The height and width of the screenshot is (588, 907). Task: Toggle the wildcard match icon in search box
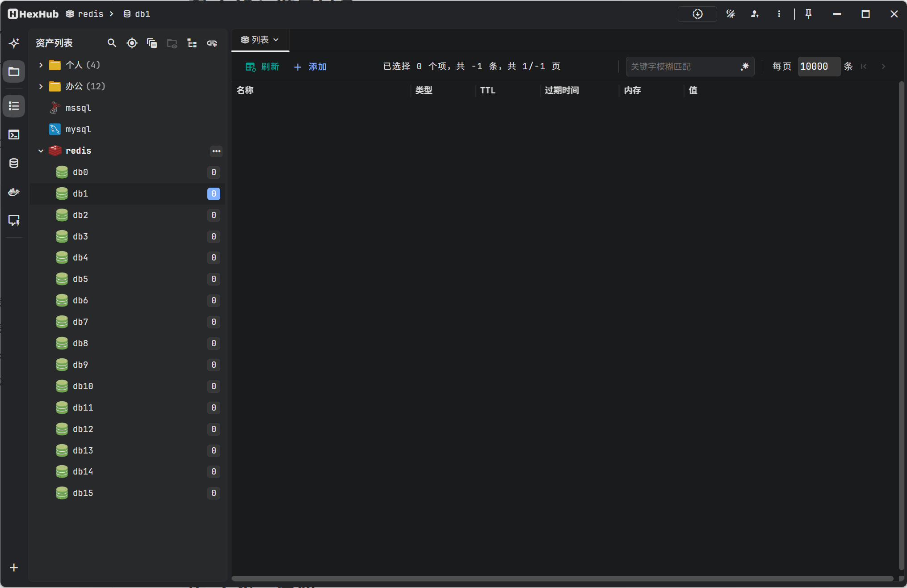click(x=744, y=67)
